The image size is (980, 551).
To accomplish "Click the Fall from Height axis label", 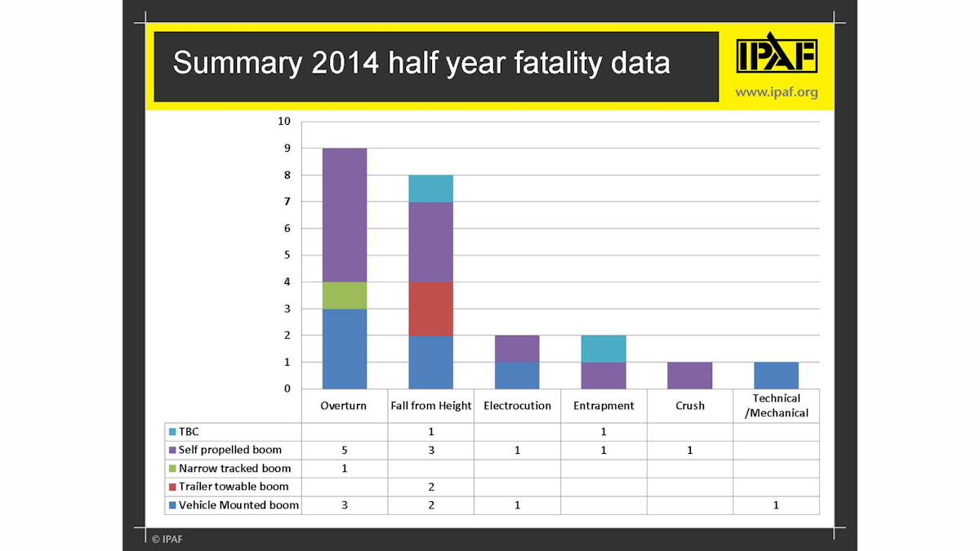I will coord(430,405).
